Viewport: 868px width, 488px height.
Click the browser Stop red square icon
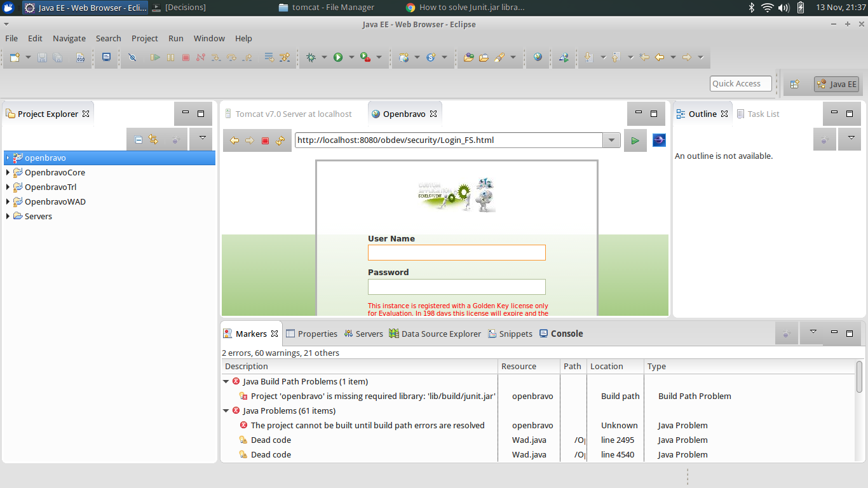coord(265,140)
